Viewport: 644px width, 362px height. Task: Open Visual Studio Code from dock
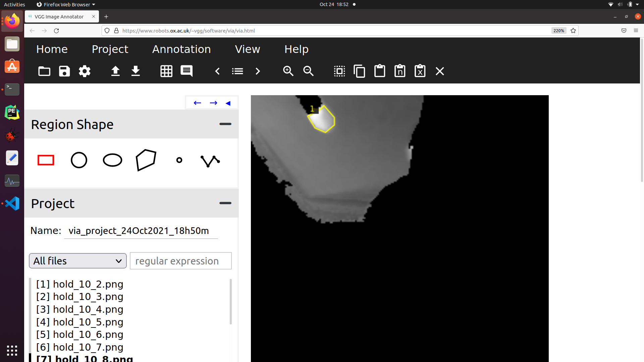(x=12, y=203)
